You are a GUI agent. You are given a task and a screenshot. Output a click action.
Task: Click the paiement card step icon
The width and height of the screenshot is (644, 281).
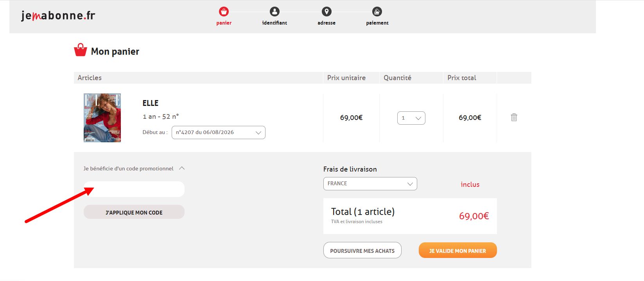click(377, 11)
